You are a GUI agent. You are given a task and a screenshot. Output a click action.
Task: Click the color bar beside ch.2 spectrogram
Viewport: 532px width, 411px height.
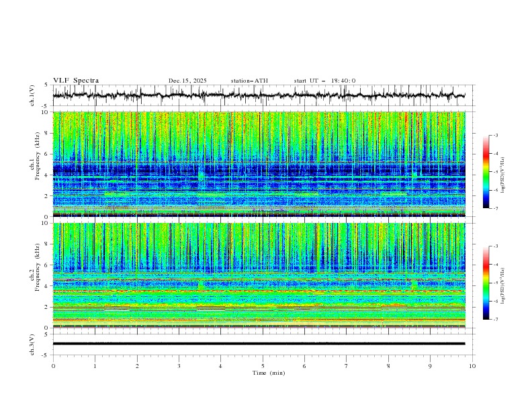tap(486, 283)
